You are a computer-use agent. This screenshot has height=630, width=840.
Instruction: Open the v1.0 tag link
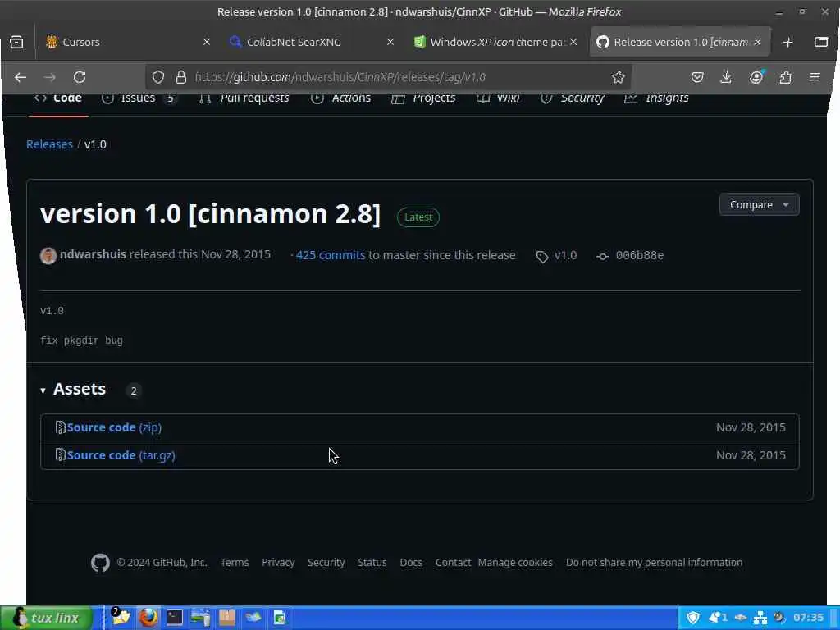click(557, 256)
